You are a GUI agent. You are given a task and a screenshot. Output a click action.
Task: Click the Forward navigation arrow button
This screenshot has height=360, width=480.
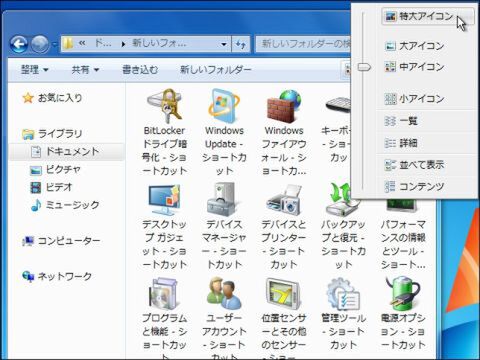pyautogui.click(x=40, y=44)
